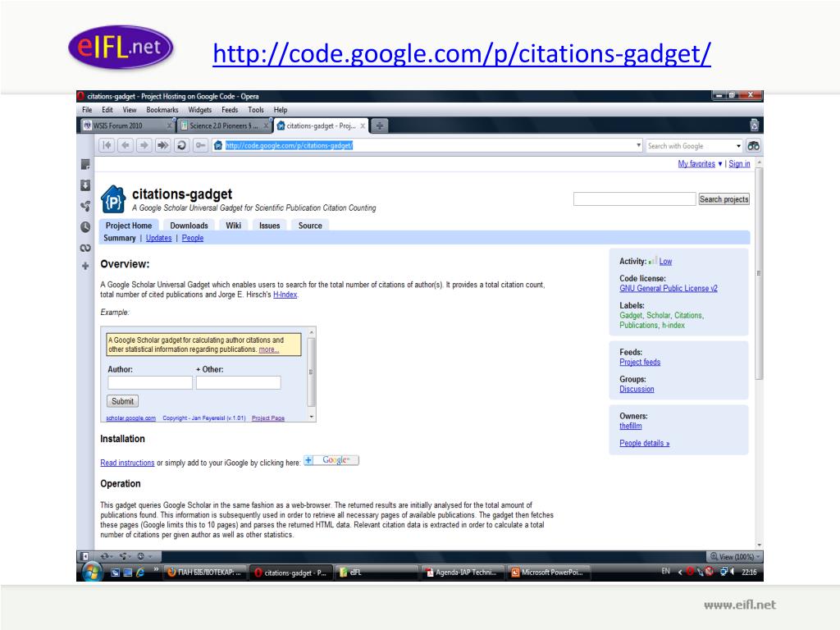This screenshot has width=840, height=630.
Task: Click the page vertical scrollbar thumb
Action: [x=759, y=274]
